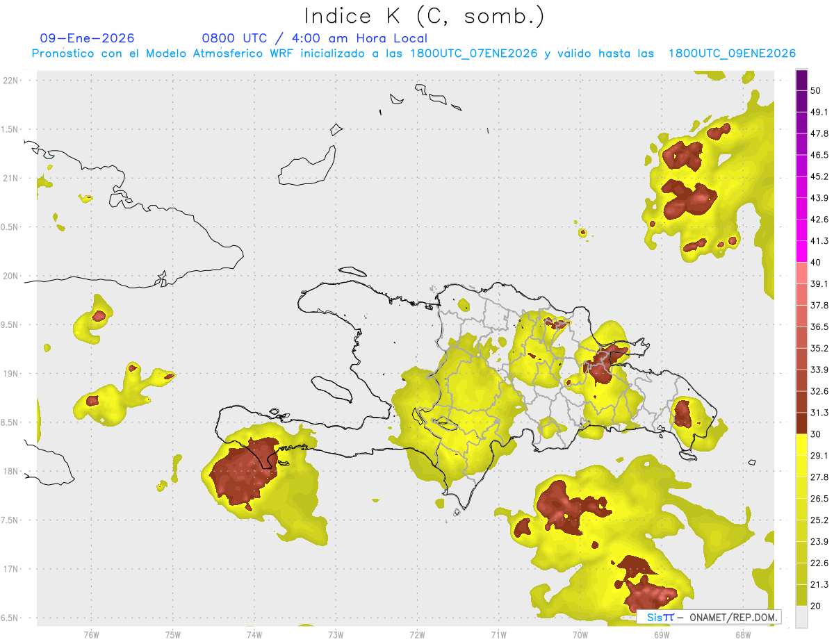Click the colorbar value 25.2
This screenshot has height=644, width=834.
819,520
